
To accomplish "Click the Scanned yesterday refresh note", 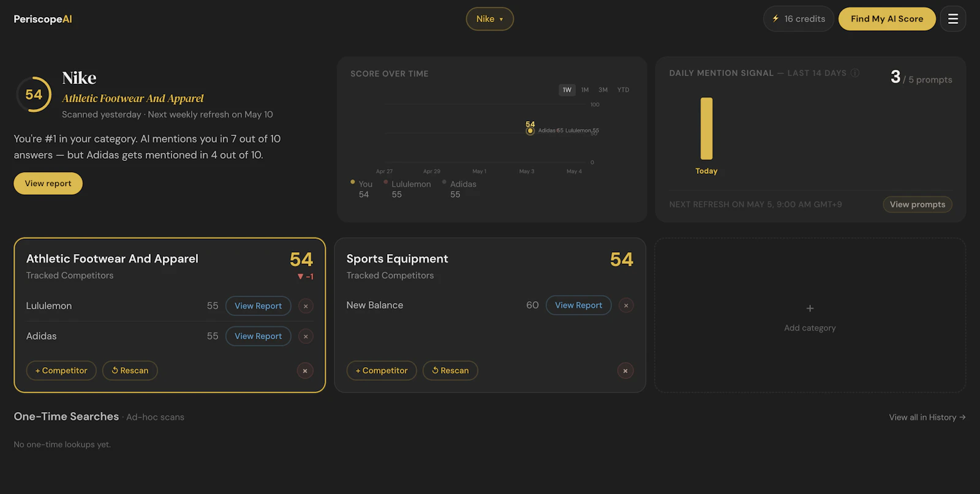I will (167, 115).
